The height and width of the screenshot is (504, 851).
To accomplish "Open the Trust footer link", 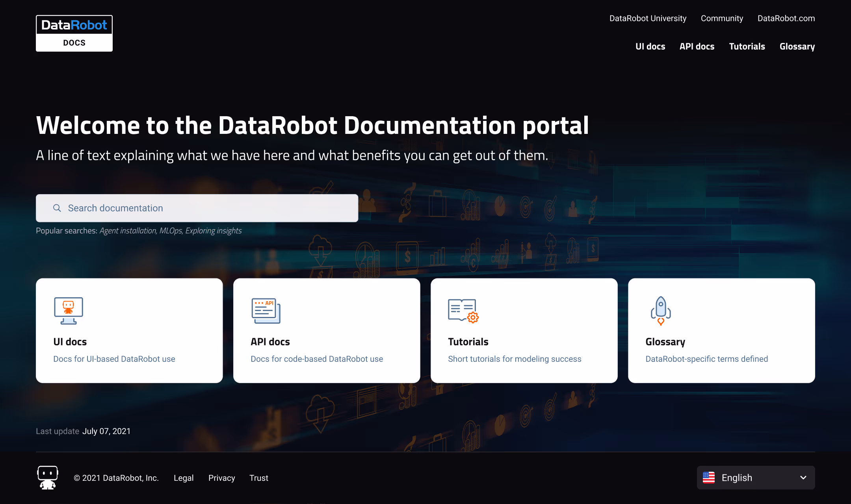I will 258,478.
